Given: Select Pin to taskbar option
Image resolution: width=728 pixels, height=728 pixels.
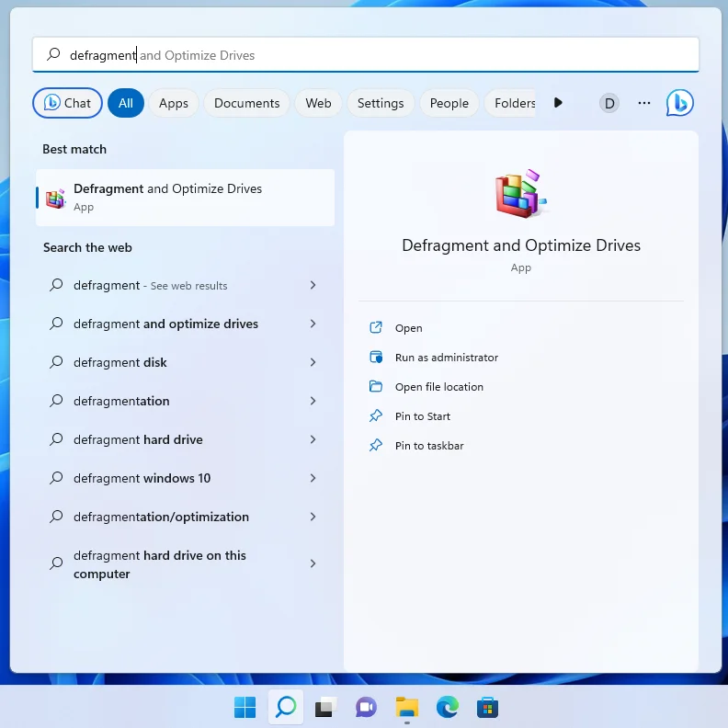Looking at the screenshot, I should [x=428, y=446].
